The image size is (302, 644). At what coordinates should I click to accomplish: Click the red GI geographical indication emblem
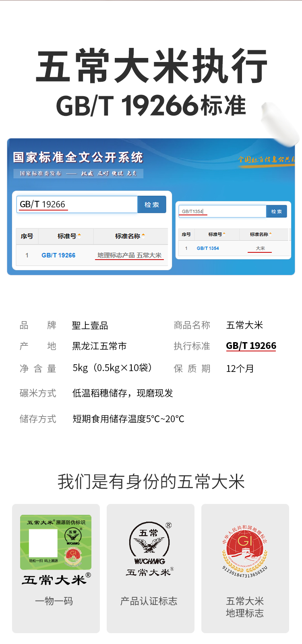[245, 551]
